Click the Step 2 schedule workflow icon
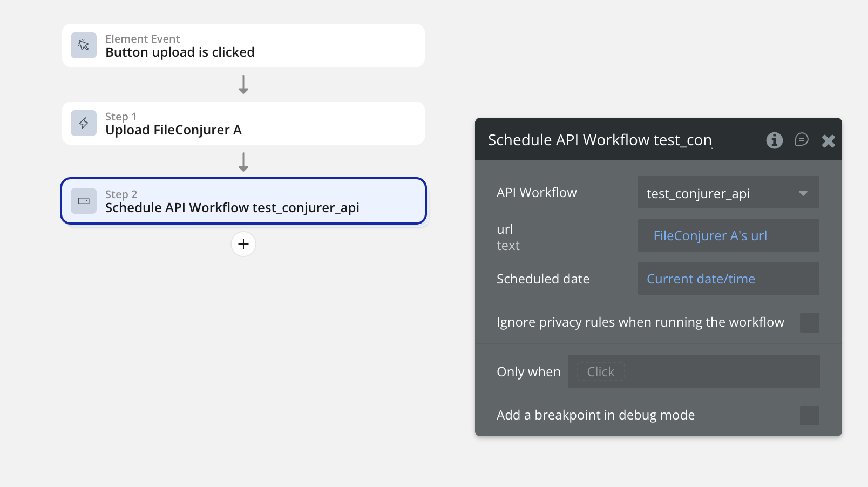The height and width of the screenshot is (487, 868). pyautogui.click(x=84, y=201)
